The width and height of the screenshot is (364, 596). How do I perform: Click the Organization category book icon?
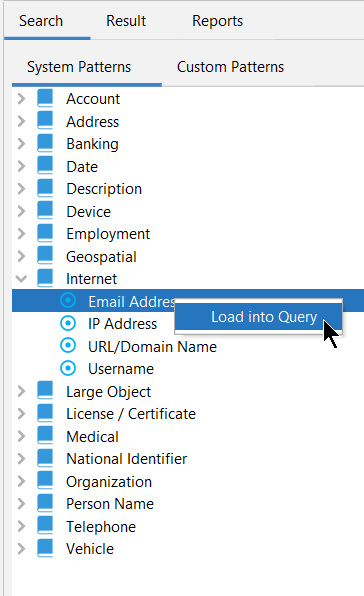45,481
